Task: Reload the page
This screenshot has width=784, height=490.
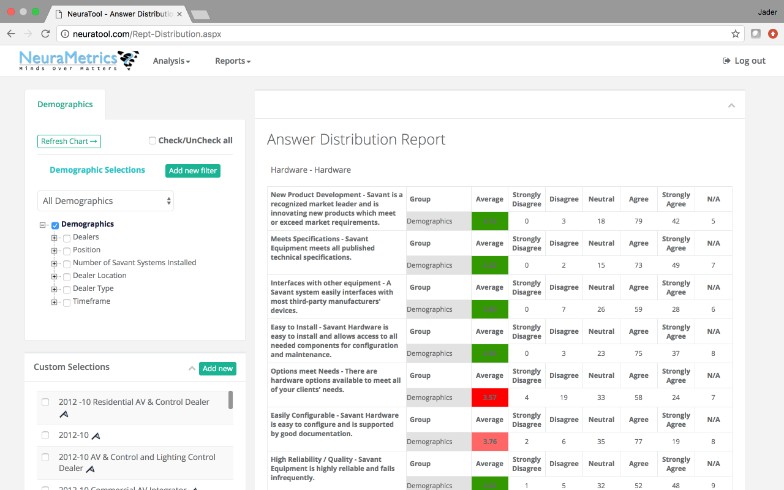Action: (45, 34)
